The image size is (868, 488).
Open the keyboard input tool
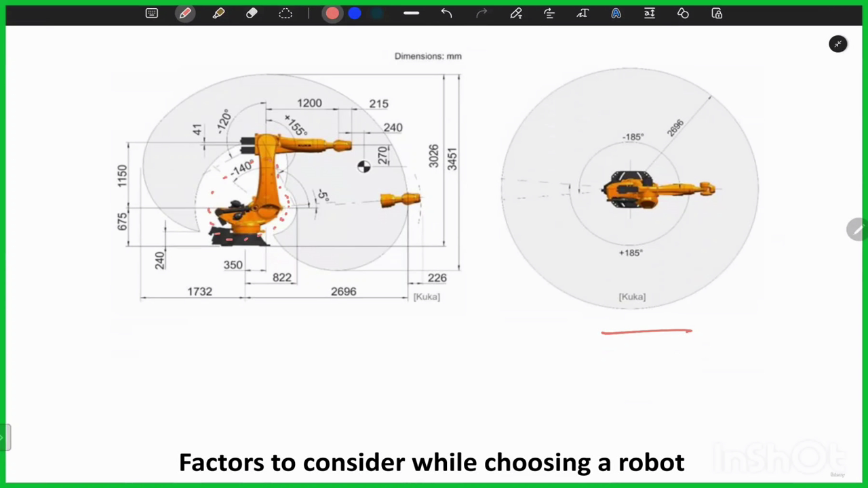(152, 14)
